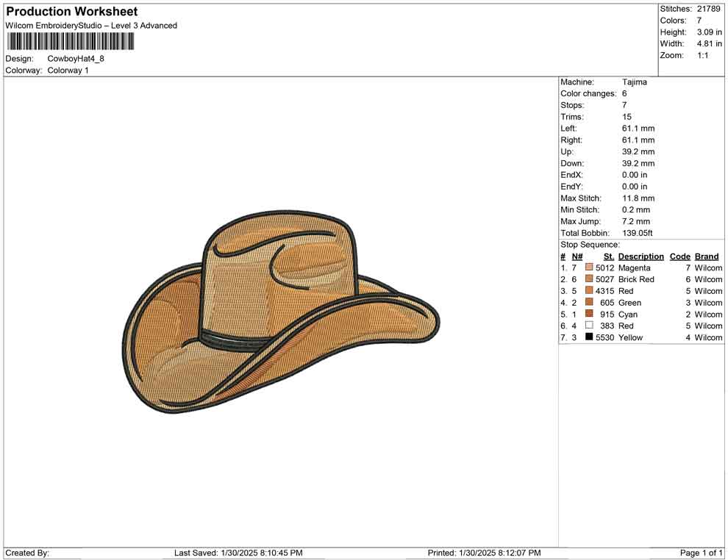
Task: Select the 5027 Brick Red color swatch
Action: click(589, 279)
